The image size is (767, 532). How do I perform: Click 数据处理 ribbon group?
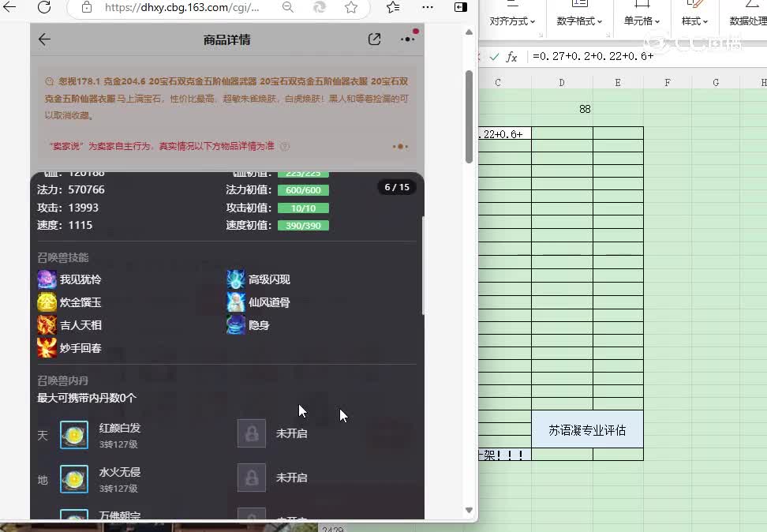tap(747, 21)
